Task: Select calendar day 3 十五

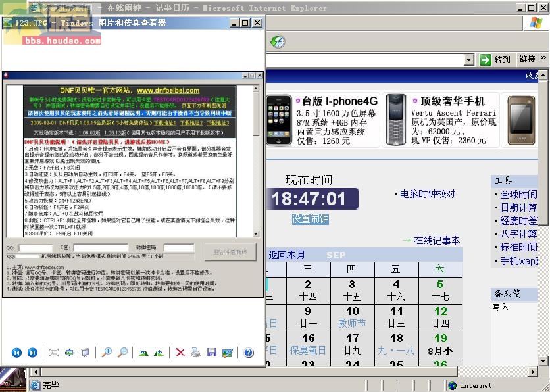Action: click(352, 290)
